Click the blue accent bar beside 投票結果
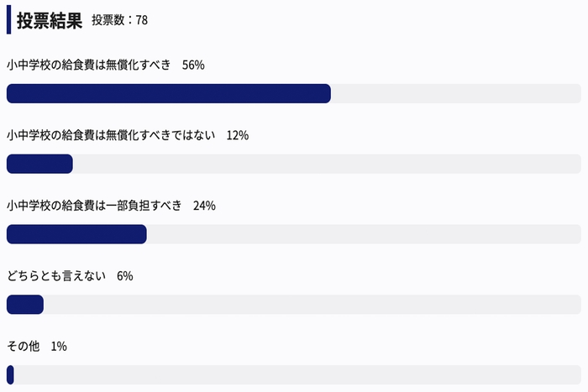Image resolution: width=588 pixels, height=392 pixels. (x=8, y=20)
